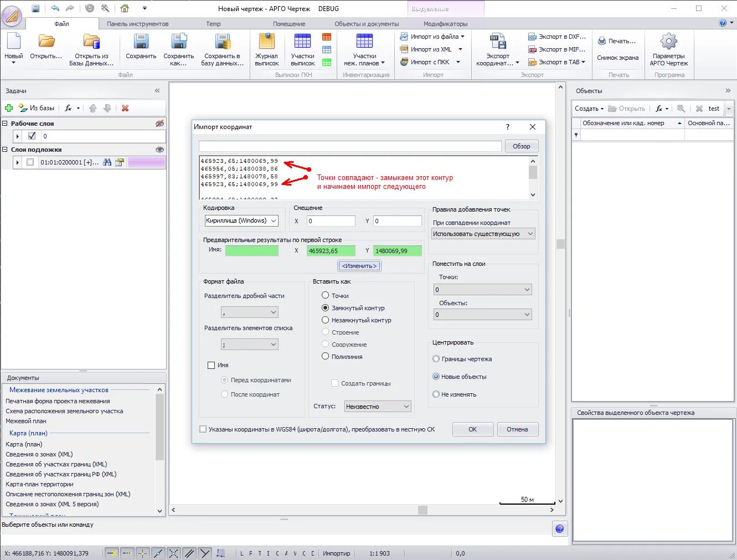The height and width of the screenshot is (560, 737).
Task: Open Объекты и документы tab
Action: click(367, 24)
